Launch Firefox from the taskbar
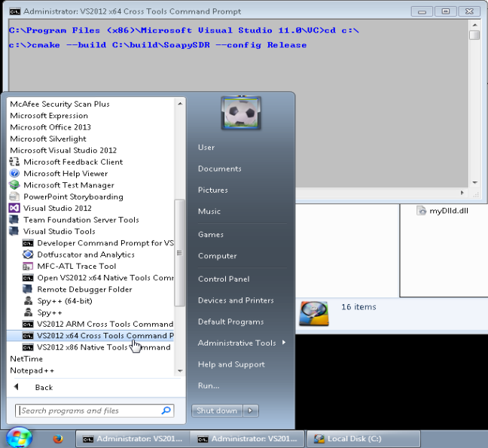Image resolution: width=488 pixels, height=448 pixels. coord(58,439)
